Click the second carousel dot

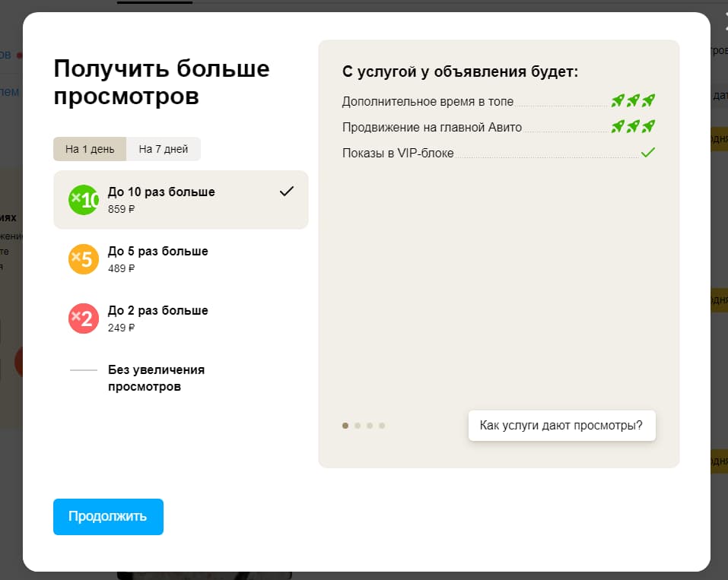(x=357, y=426)
